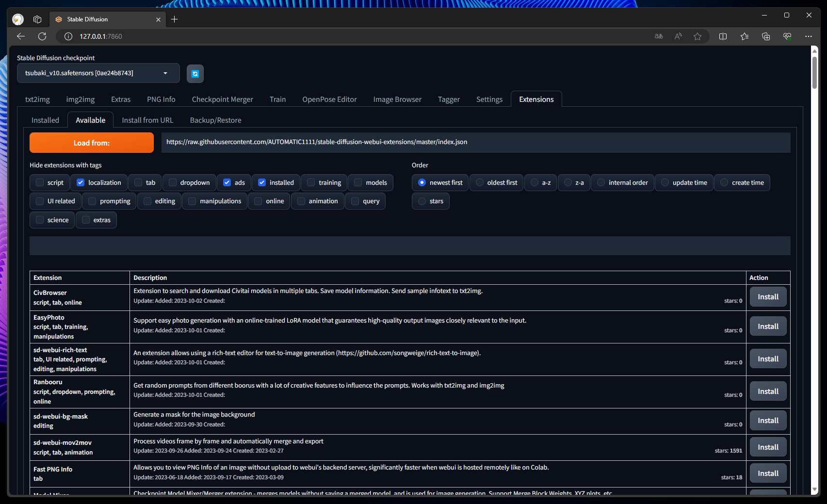Open browser split screen icon
The width and height of the screenshot is (827, 504).
(723, 36)
